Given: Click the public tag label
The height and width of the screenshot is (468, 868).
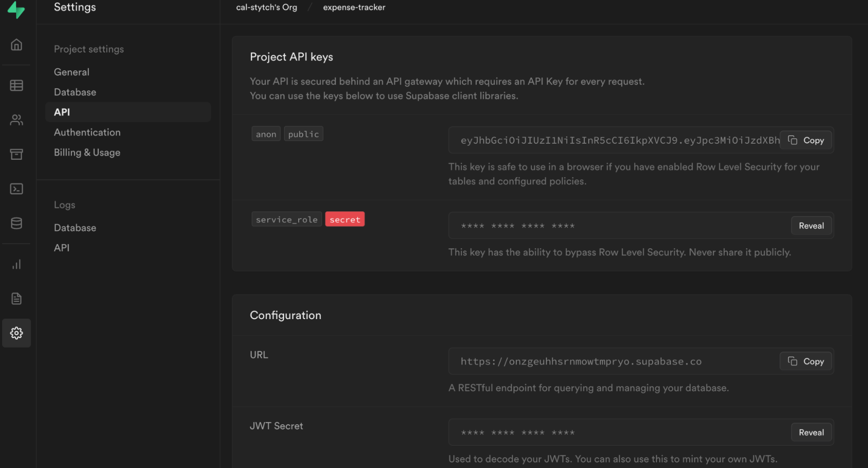Looking at the screenshot, I should click(x=304, y=134).
